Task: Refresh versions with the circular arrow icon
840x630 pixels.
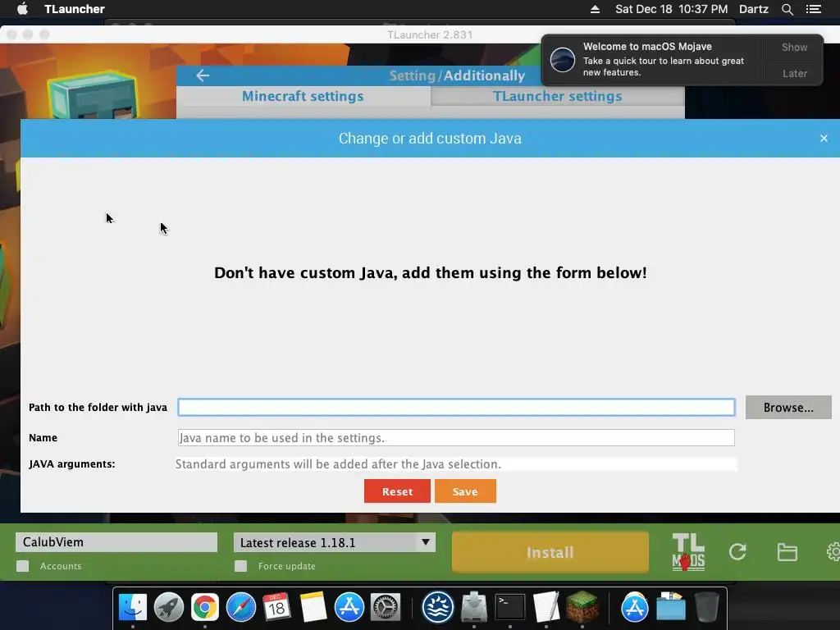Action: 737,552
